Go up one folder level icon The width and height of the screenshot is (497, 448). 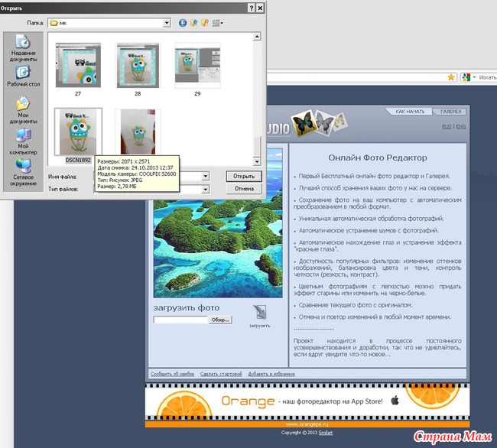pyautogui.click(x=194, y=23)
